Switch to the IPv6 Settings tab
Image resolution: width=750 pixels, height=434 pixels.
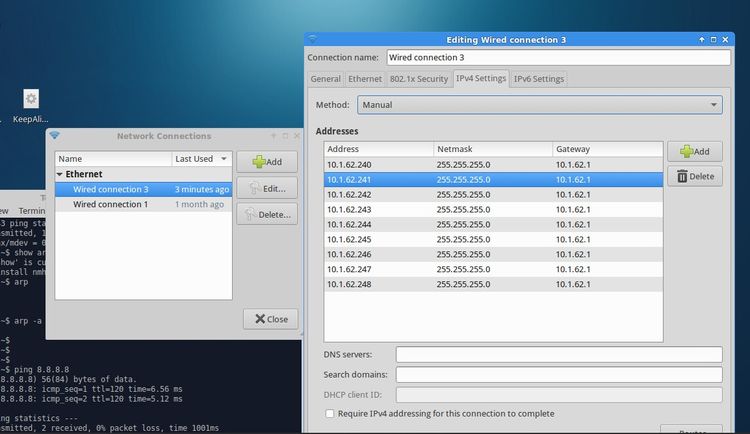tap(539, 79)
